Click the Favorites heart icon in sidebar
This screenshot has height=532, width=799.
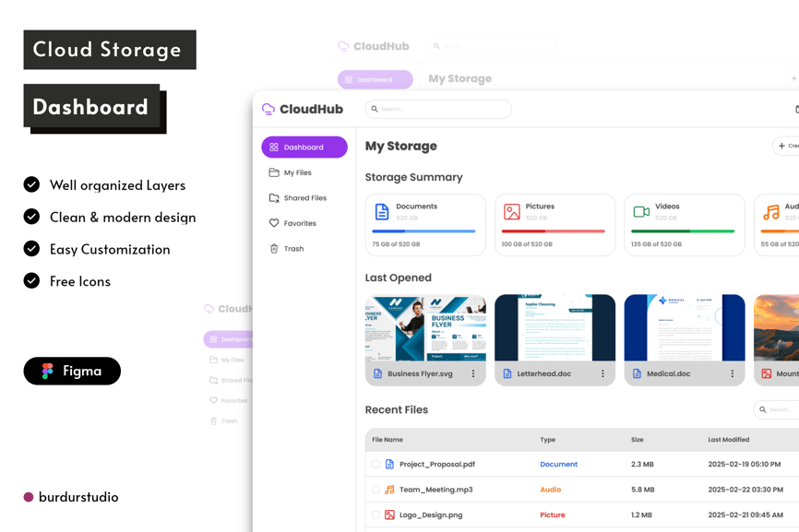click(274, 223)
